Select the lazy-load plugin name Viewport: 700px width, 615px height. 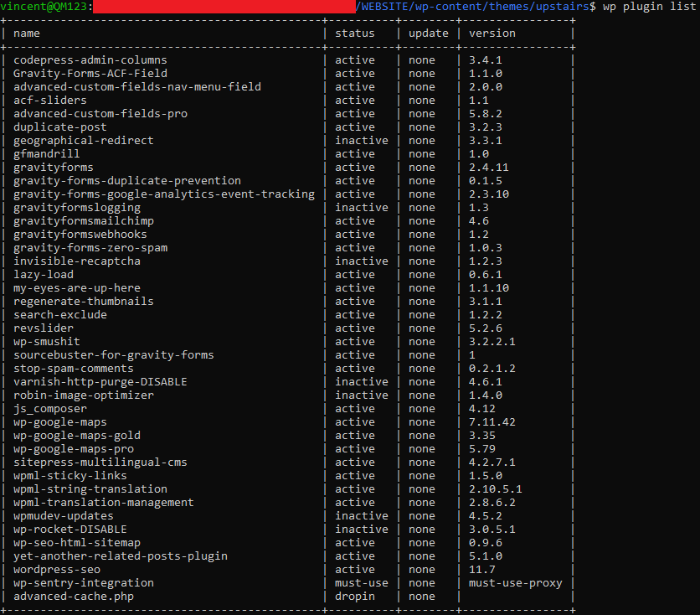point(44,275)
